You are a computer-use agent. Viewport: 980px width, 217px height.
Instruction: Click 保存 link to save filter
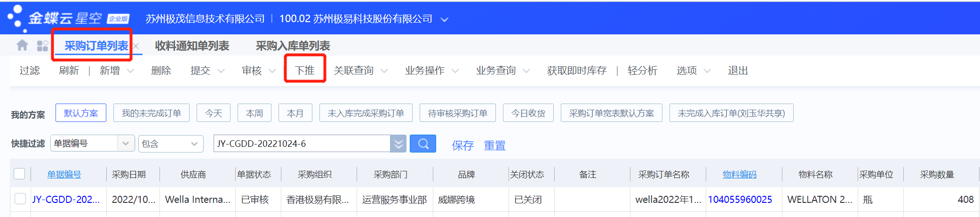(x=463, y=145)
